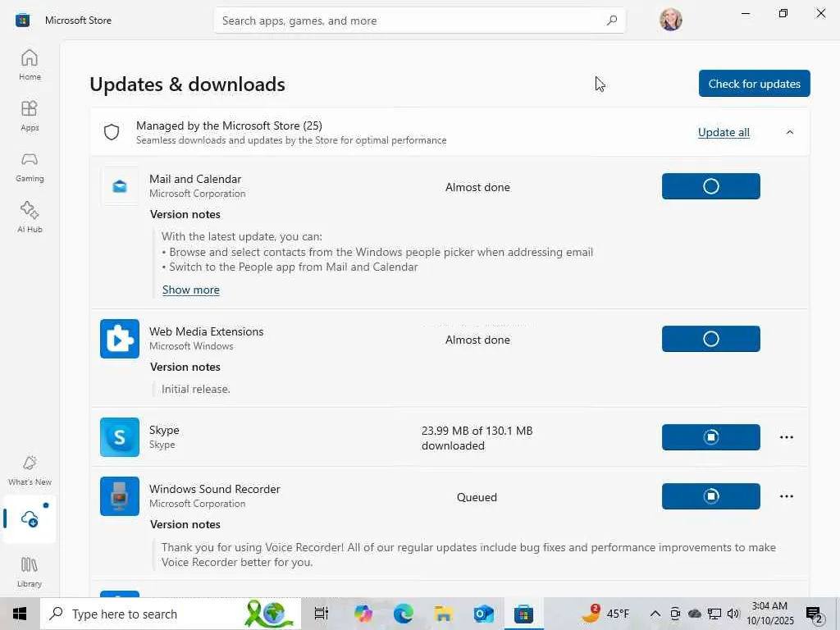
Task: Click Show more under Mail and Calendar notes
Action: (x=190, y=290)
